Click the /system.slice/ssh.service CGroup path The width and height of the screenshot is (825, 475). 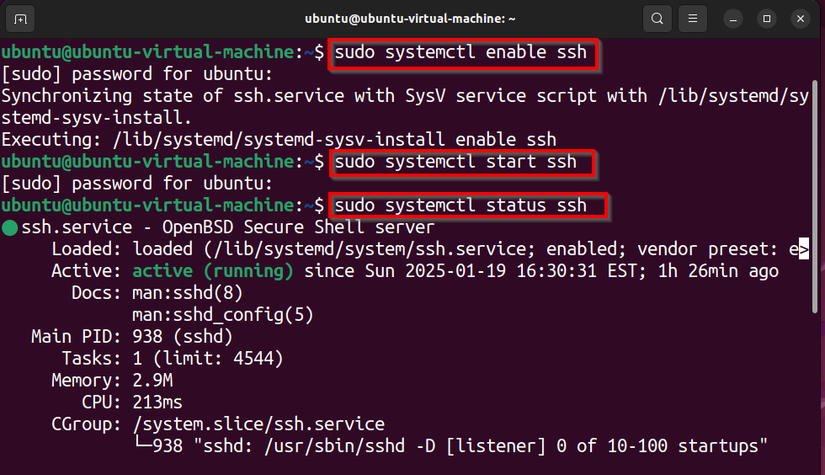(x=258, y=424)
